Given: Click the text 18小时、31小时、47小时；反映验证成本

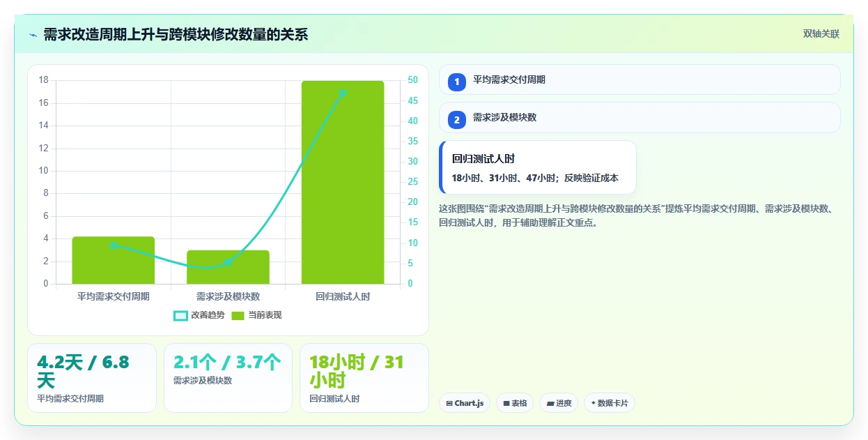Looking at the screenshot, I should click(x=535, y=178).
